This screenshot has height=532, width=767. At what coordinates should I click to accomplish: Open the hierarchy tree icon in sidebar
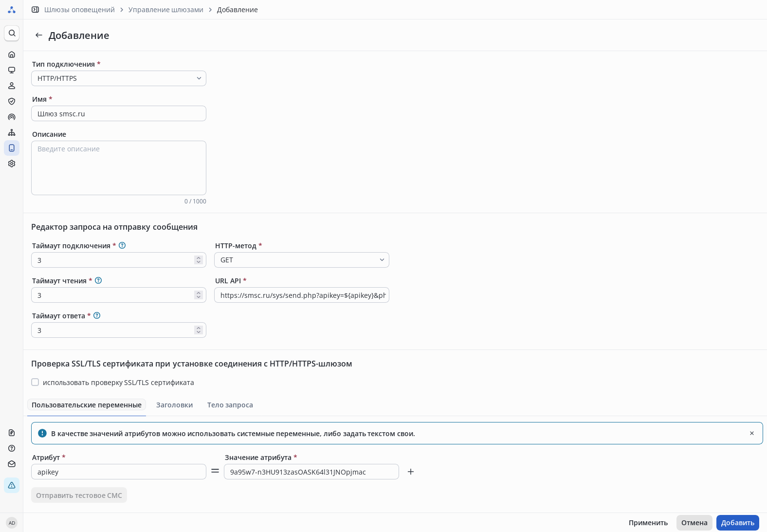click(12, 132)
